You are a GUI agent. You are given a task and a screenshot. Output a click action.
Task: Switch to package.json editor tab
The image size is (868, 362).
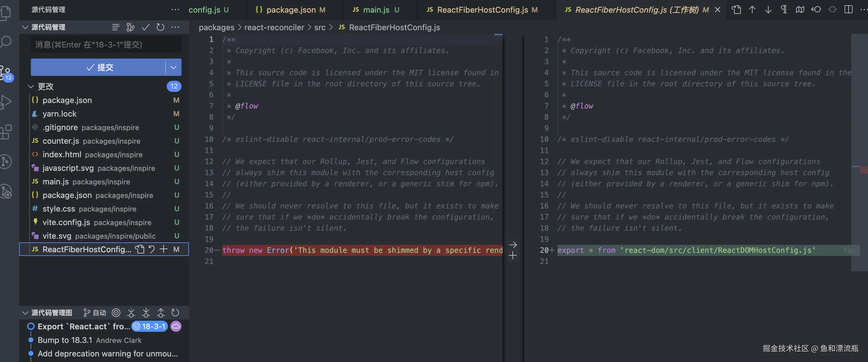pyautogui.click(x=291, y=10)
